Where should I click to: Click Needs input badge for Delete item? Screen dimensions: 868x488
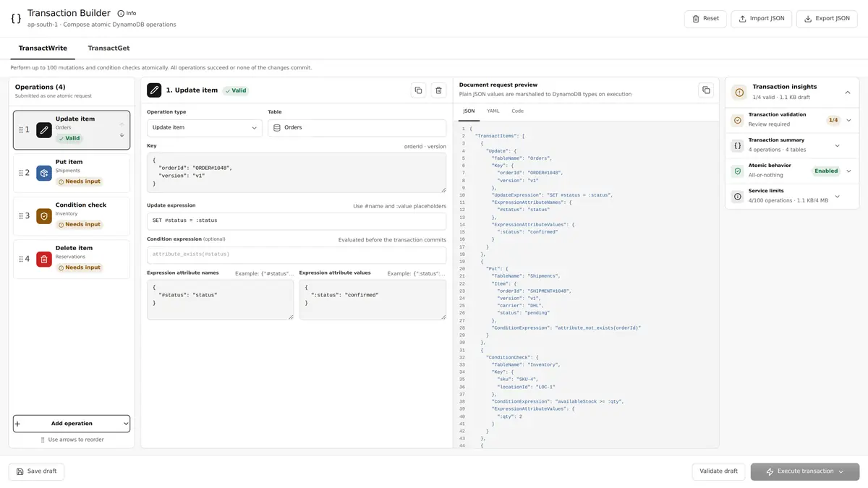tap(80, 267)
